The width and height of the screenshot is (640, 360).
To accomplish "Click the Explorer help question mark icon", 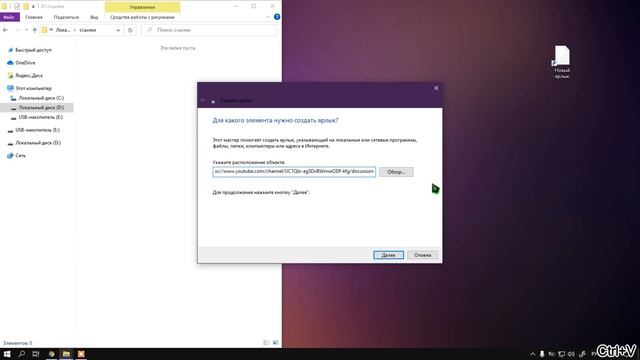I will (x=277, y=17).
